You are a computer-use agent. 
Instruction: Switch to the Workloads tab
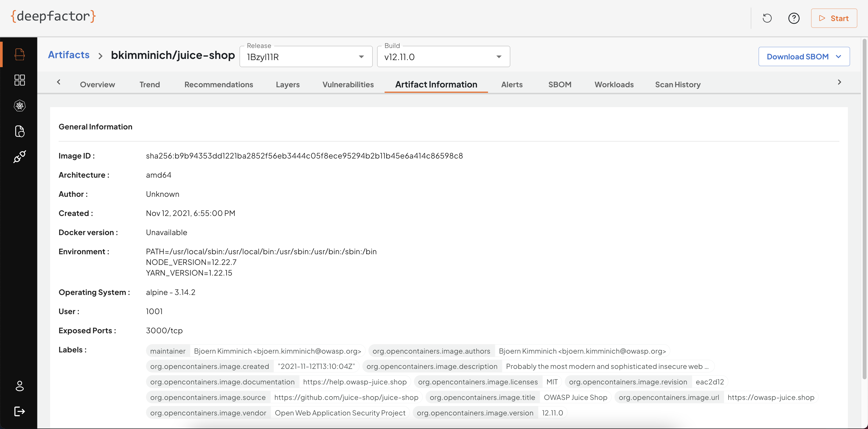614,84
